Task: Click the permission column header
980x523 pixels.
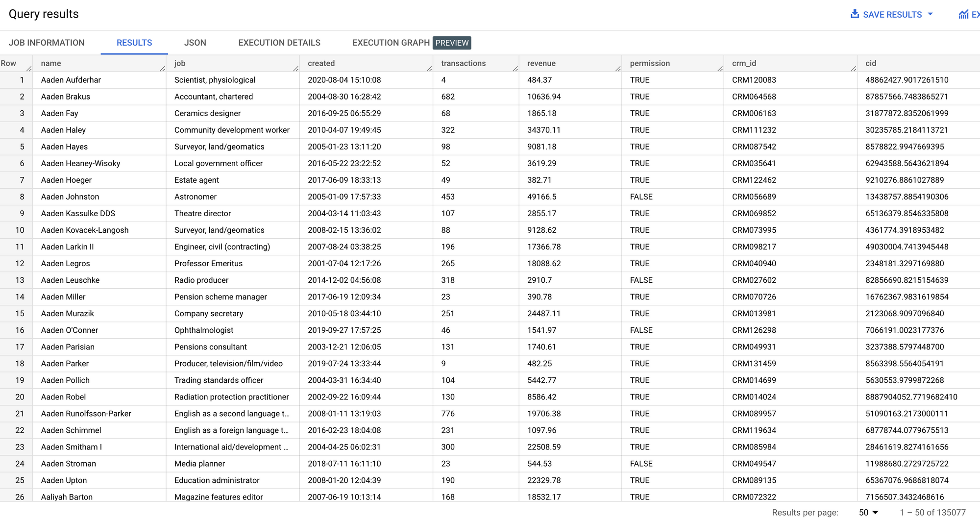Action: [650, 63]
